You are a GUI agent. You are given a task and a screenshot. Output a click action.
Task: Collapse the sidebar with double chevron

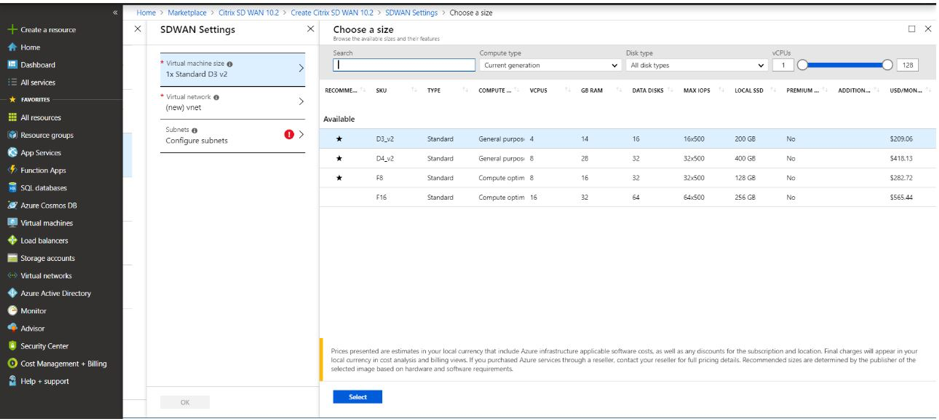point(115,13)
